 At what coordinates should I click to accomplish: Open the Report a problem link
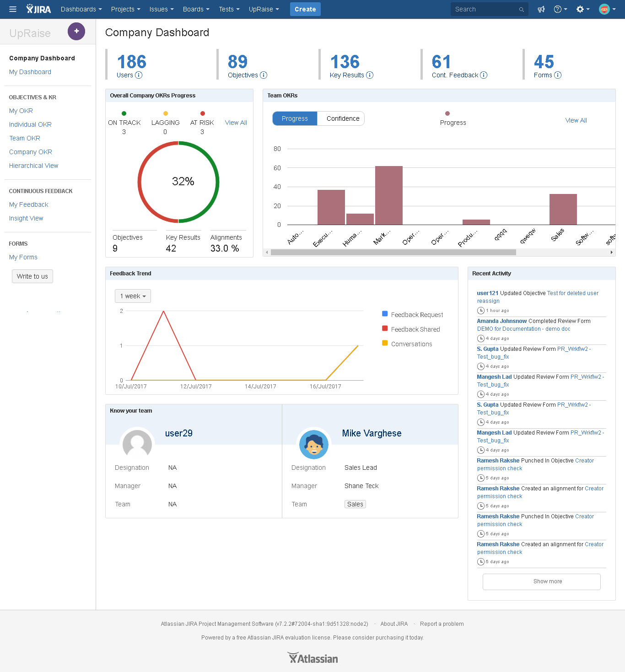pos(442,624)
